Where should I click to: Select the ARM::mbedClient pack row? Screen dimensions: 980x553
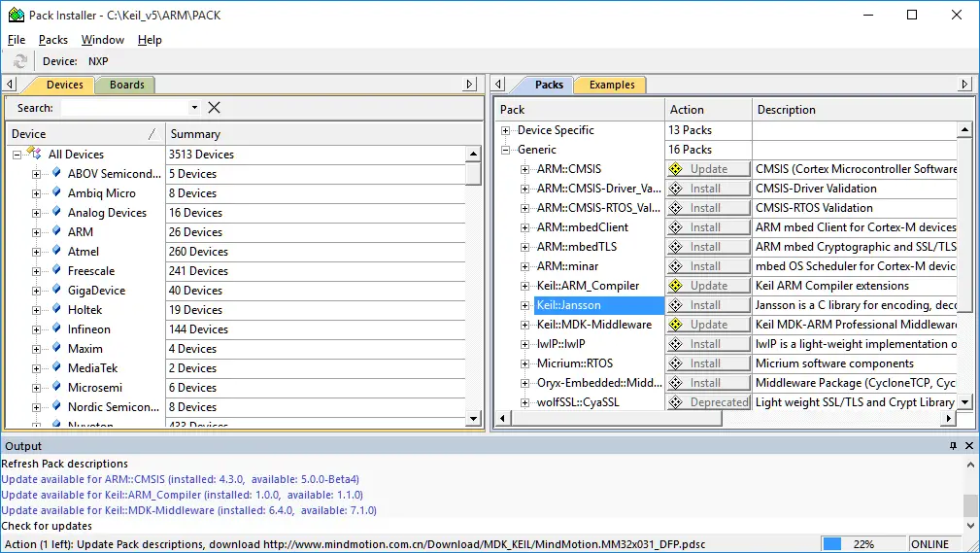click(583, 227)
